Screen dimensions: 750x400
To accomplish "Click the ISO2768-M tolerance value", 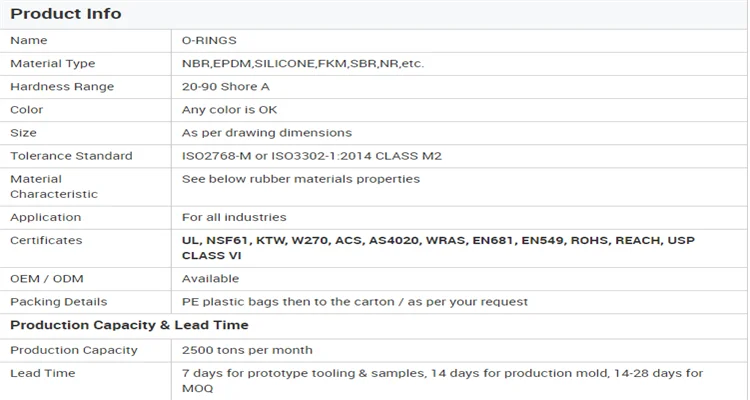I will pyautogui.click(x=312, y=156).
